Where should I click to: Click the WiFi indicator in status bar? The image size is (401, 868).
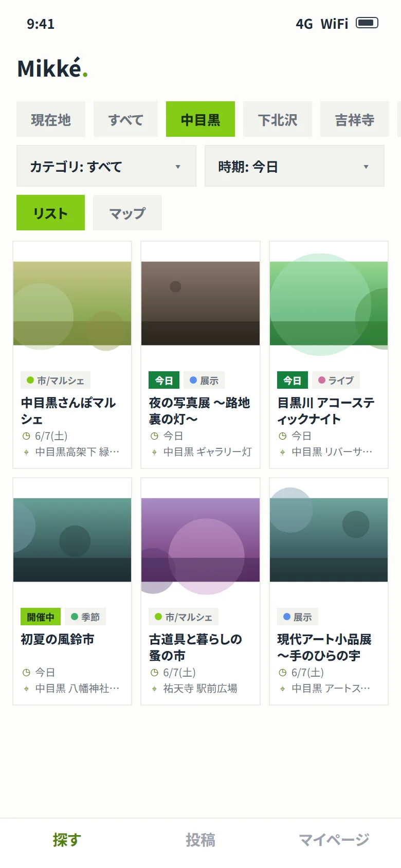click(334, 24)
